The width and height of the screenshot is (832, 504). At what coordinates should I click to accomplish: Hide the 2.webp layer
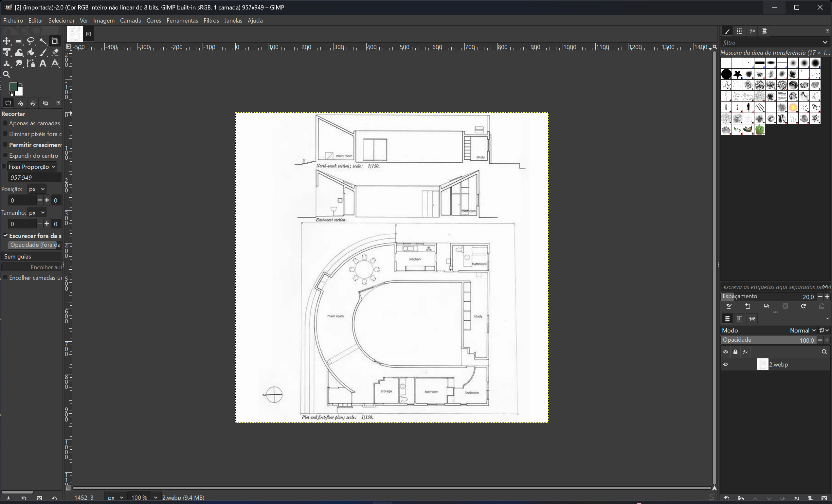click(x=725, y=365)
